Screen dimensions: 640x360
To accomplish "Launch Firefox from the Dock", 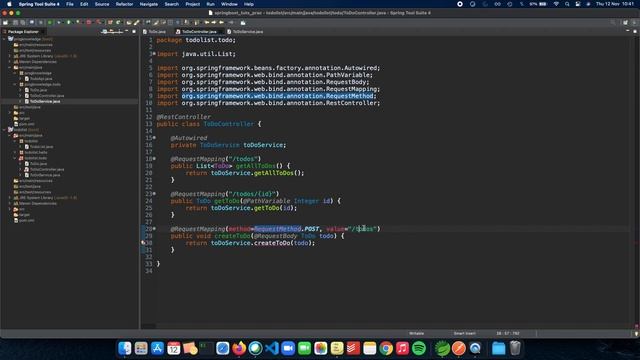I will point(239,348).
